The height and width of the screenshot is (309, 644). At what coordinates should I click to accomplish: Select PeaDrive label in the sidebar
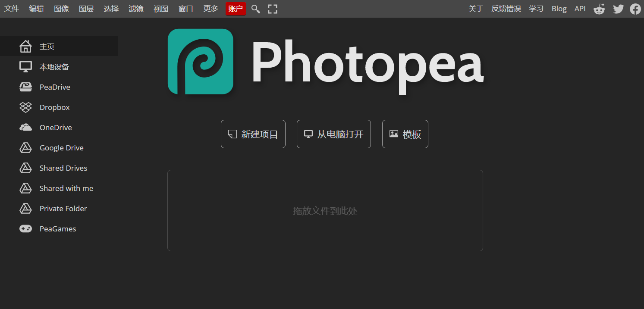pyautogui.click(x=55, y=87)
